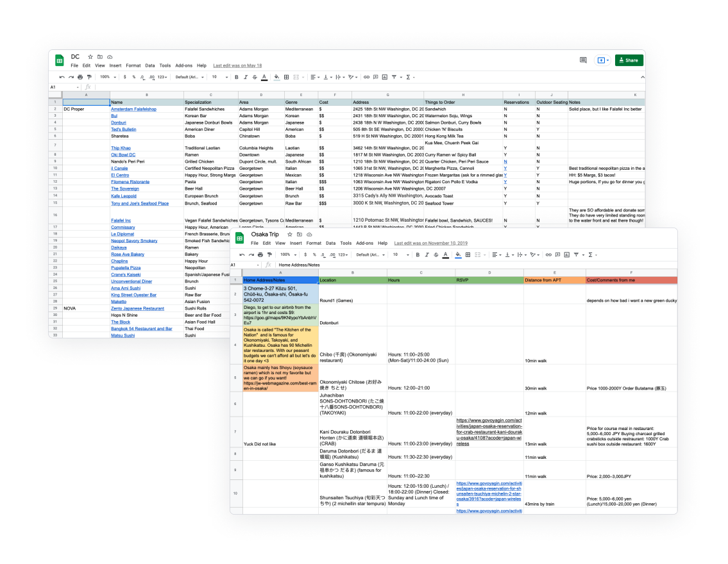Open the Tools menu in the Osaka Trip window

[x=346, y=243]
